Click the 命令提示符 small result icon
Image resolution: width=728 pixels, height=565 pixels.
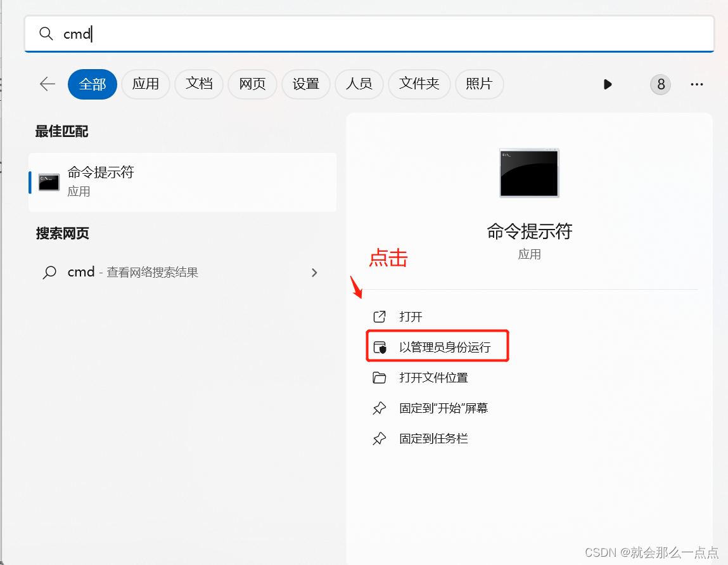tap(49, 182)
